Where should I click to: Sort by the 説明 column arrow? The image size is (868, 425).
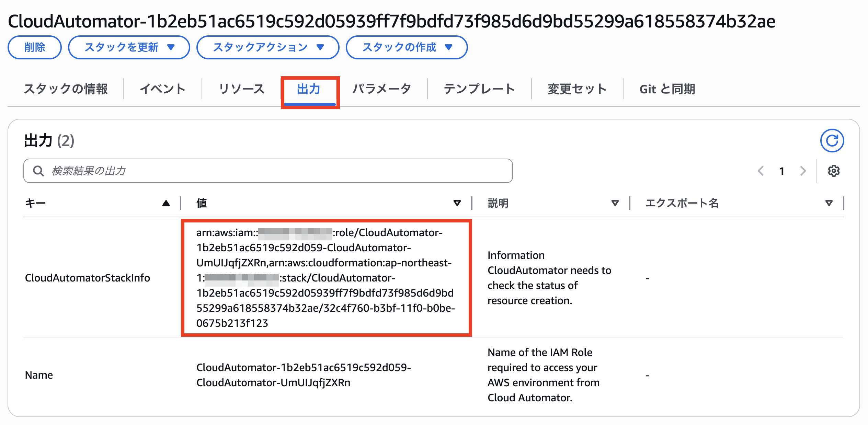(x=615, y=203)
